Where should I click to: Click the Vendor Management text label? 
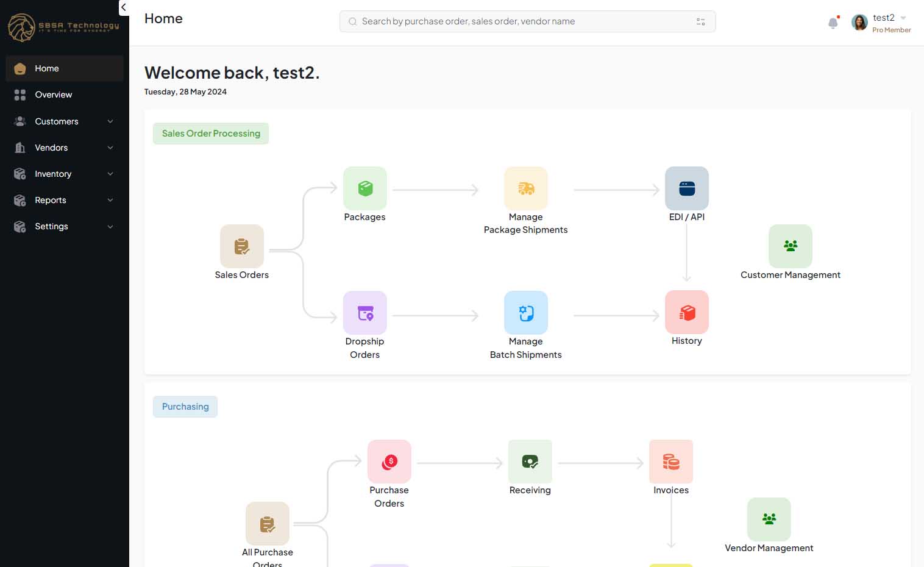(x=769, y=548)
